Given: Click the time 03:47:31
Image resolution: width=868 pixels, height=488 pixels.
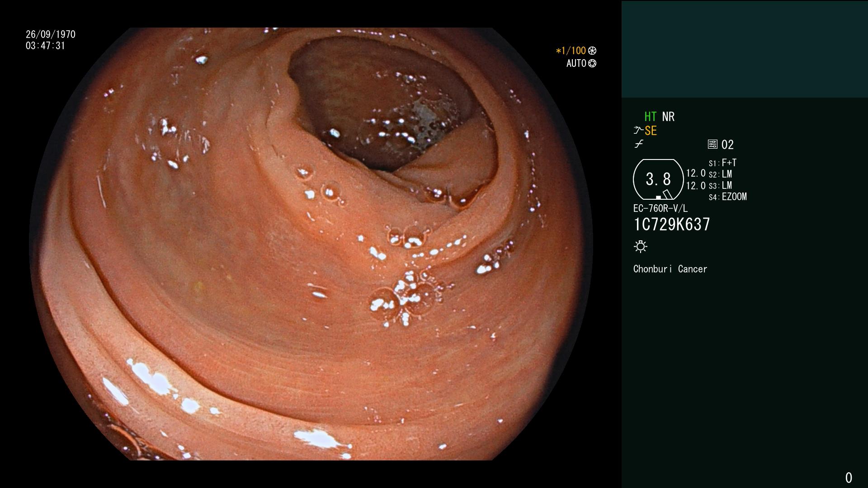Looking at the screenshot, I should (x=45, y=46).
